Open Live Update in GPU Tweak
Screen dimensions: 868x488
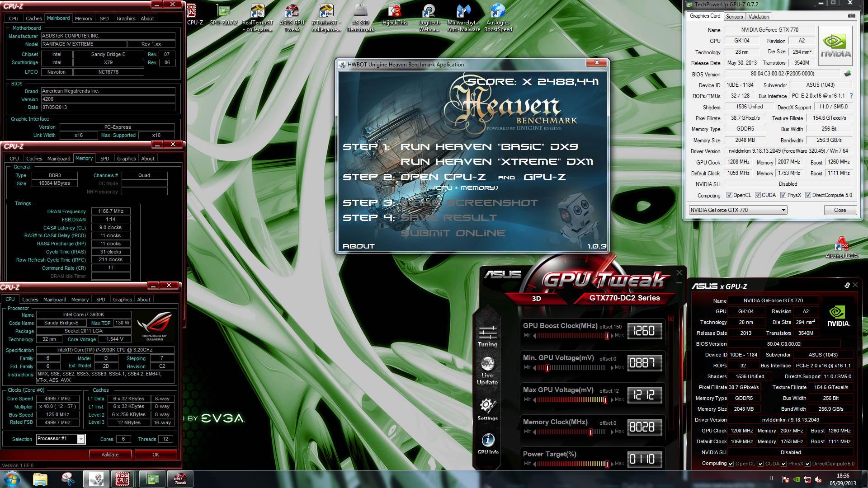coord(487,371)
